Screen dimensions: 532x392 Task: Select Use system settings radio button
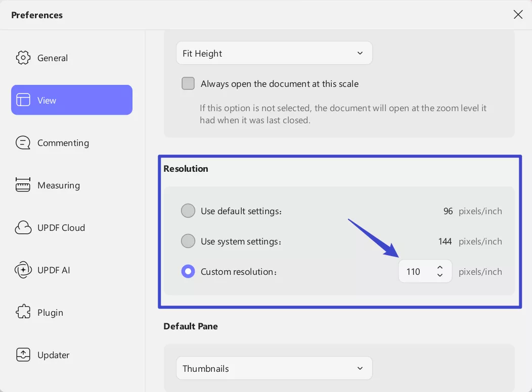click(188, 241)
